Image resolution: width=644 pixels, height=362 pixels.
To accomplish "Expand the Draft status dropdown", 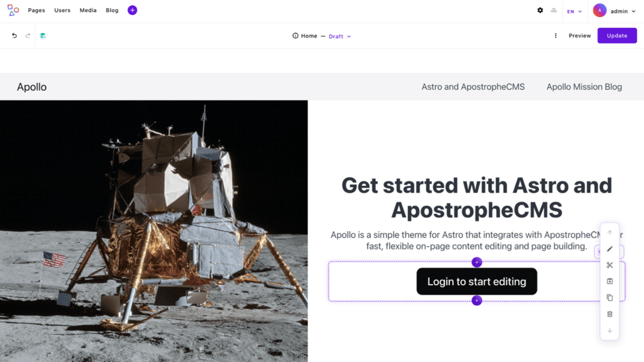I will tap(340, 36).
